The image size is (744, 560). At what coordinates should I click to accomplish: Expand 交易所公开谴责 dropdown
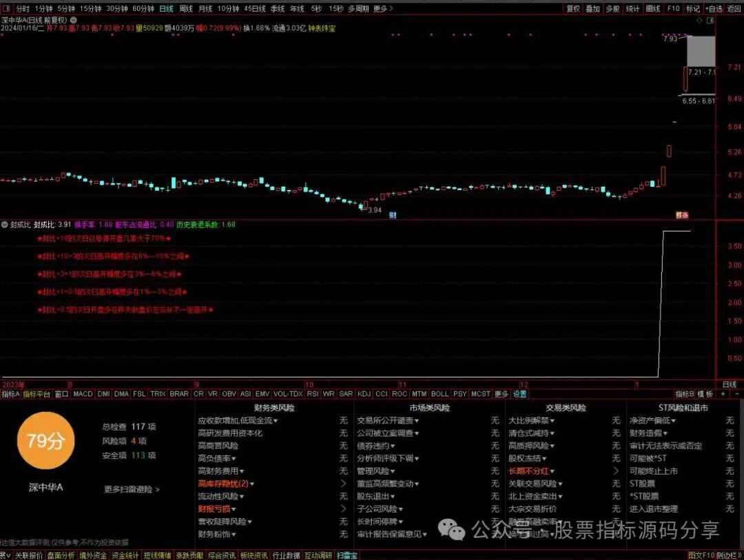(x=388, y=420)
